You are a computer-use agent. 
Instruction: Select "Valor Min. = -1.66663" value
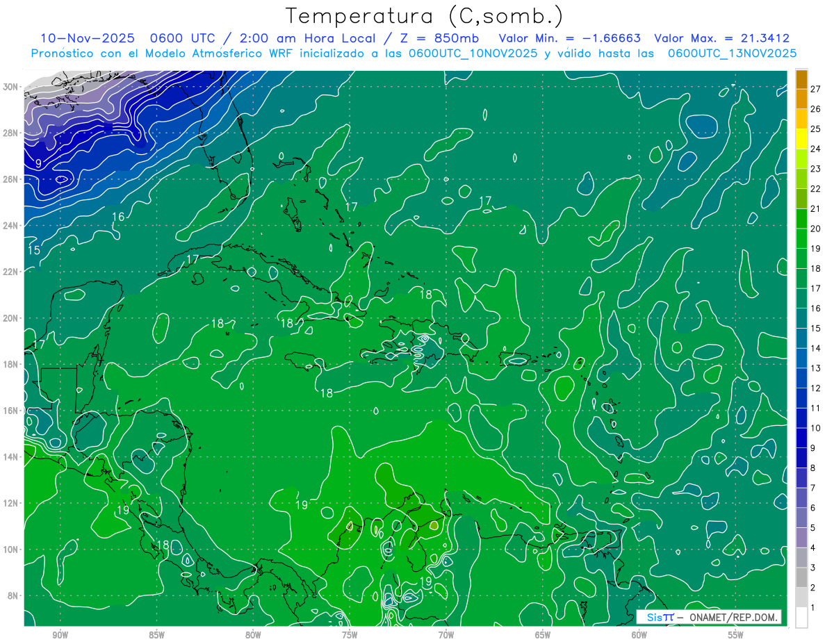[570, 38]
